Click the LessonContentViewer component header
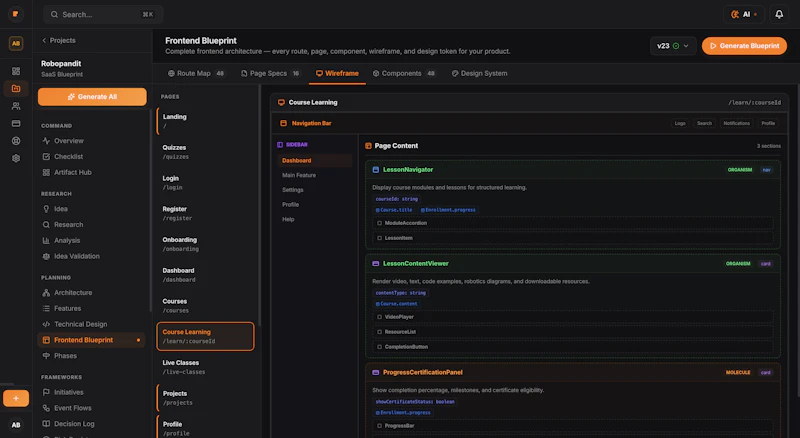Viewport: 800px width, 438px height. tap(572, 263)
